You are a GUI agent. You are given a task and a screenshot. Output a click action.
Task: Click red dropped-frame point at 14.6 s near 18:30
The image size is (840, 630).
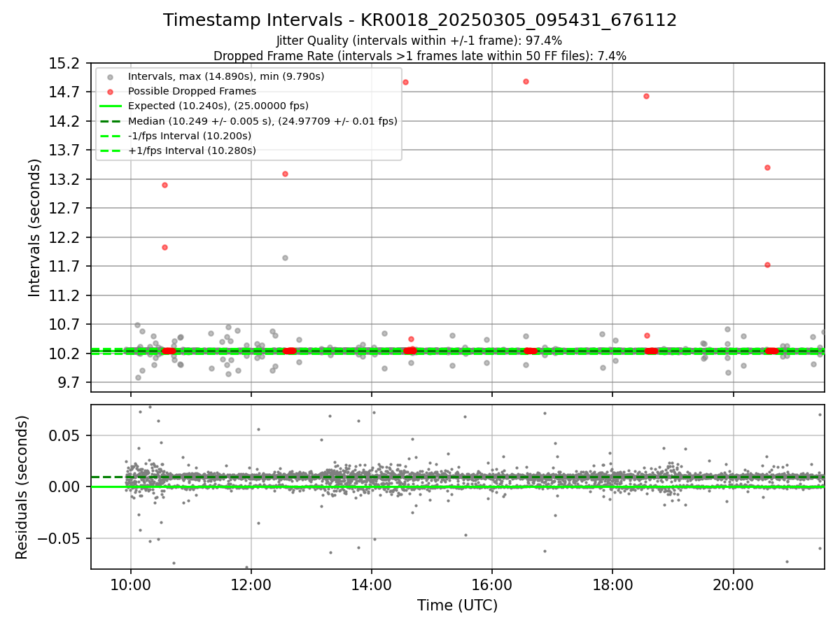coord(646,96)
